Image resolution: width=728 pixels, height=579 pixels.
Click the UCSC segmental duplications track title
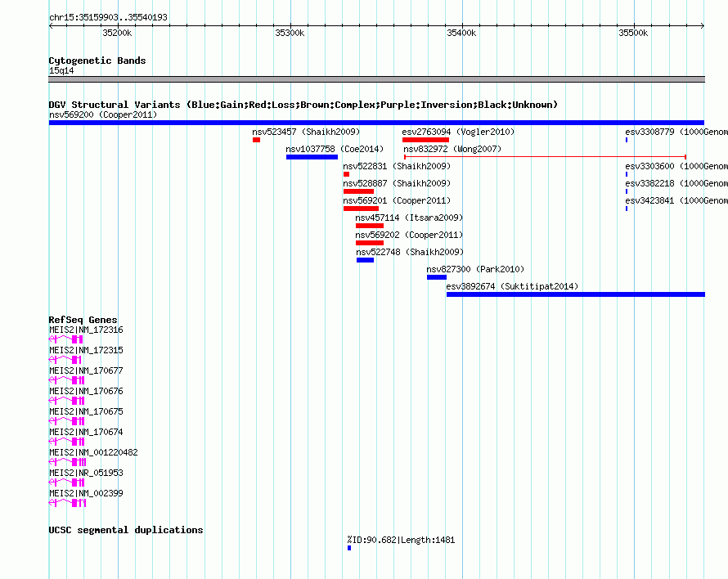126,530
